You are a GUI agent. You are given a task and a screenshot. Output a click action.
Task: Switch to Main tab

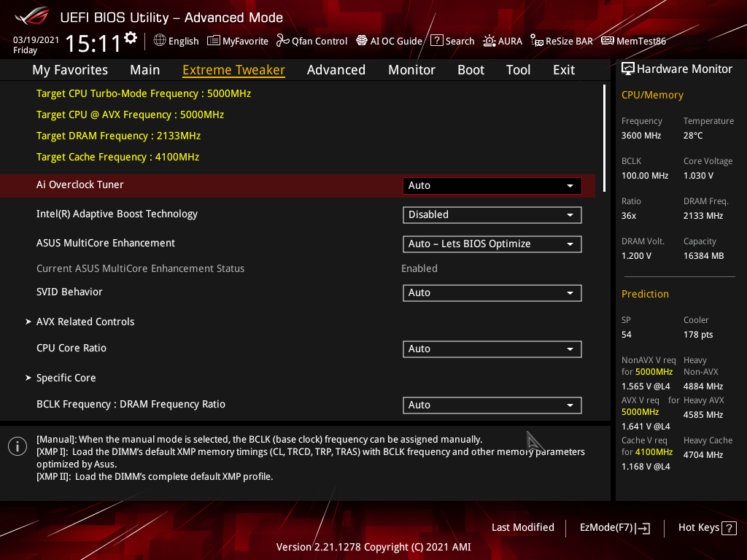pos(145,70)
